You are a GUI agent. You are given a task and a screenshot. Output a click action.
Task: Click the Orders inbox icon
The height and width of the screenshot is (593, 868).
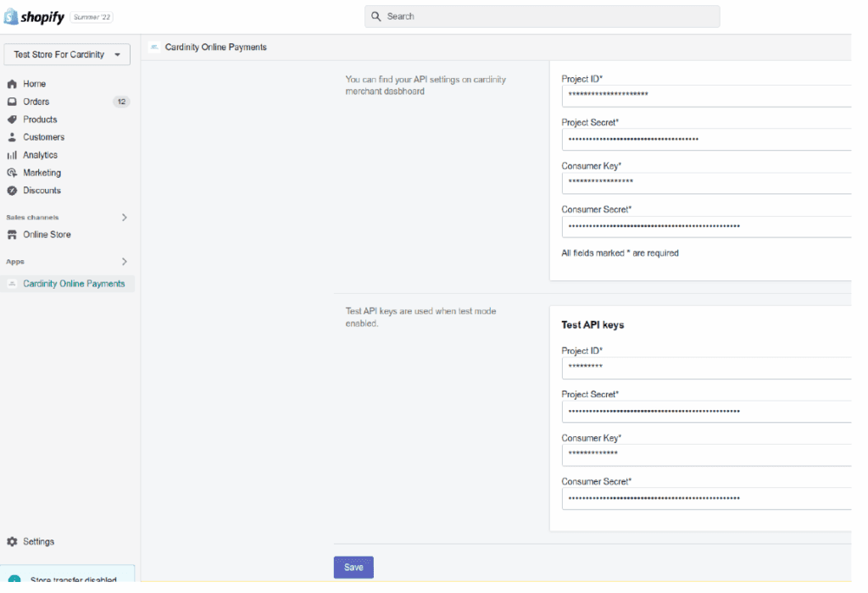click(x=12, y=102)
